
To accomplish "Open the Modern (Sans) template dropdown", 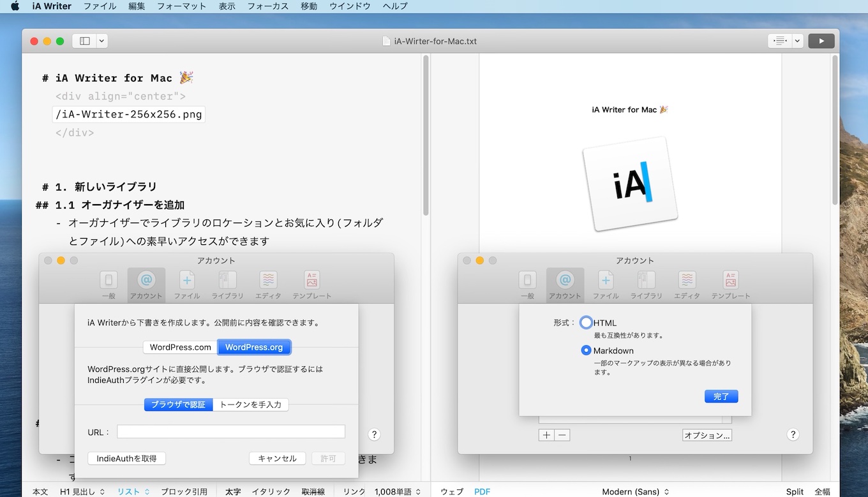I will [x=635, y=491].
